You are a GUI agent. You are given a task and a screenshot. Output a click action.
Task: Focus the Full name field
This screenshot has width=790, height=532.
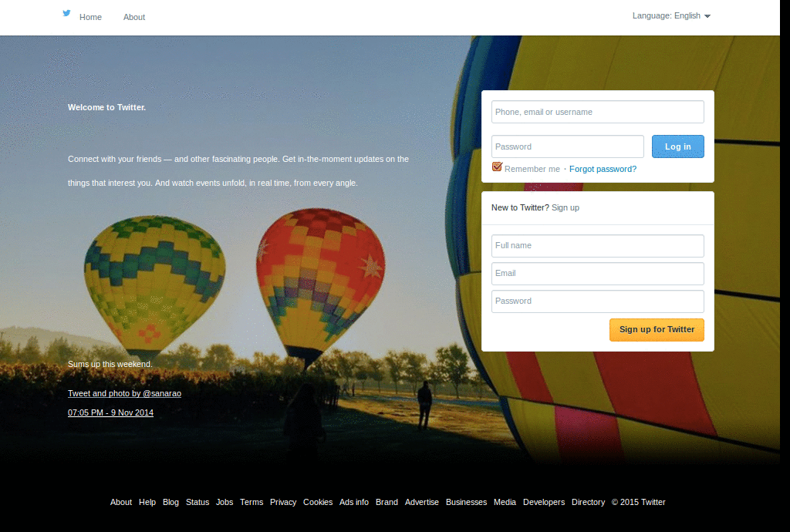point(598,246)
